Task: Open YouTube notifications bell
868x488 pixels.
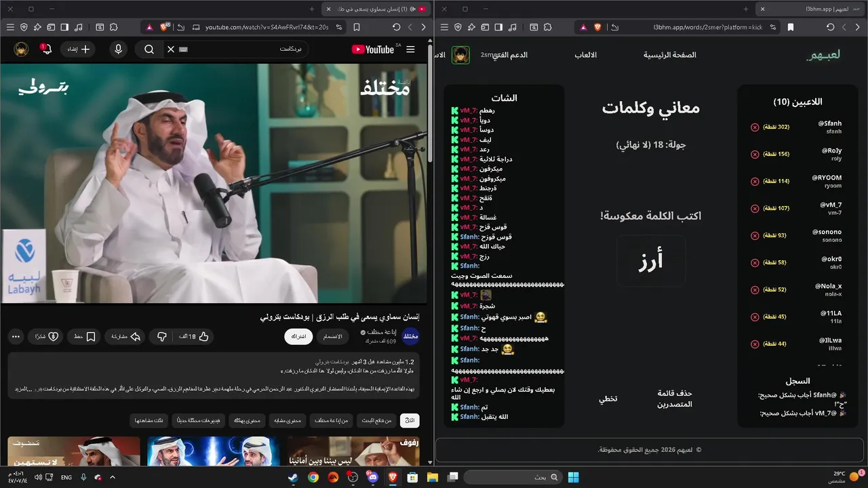Action: (45, 49)
